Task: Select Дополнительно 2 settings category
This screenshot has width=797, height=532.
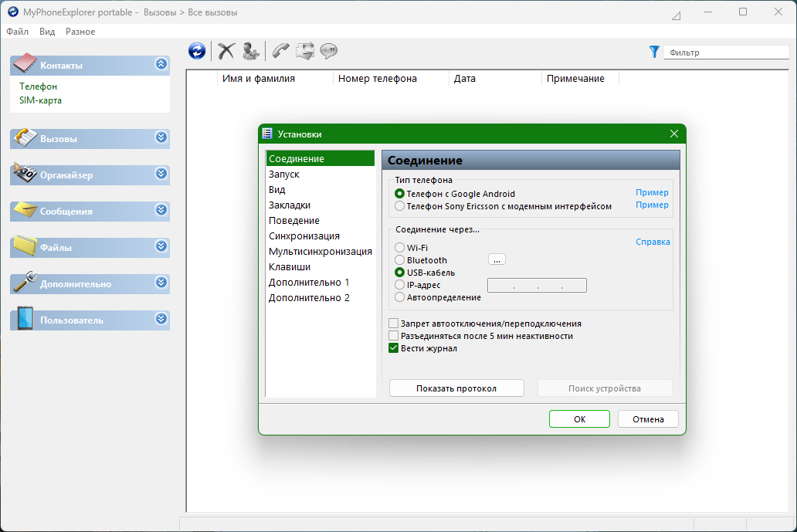Action: (x=320, y=298)
